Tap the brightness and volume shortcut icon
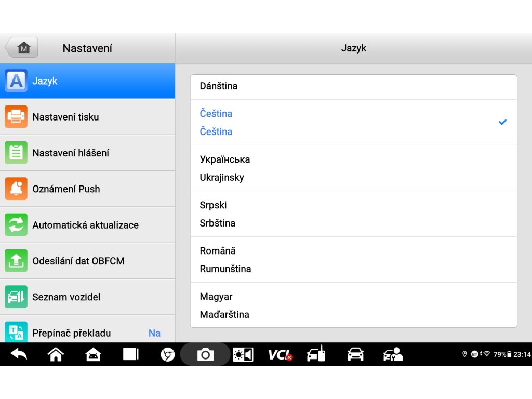The height and width of the screenshot is (399, 532). tap(243, 354)
